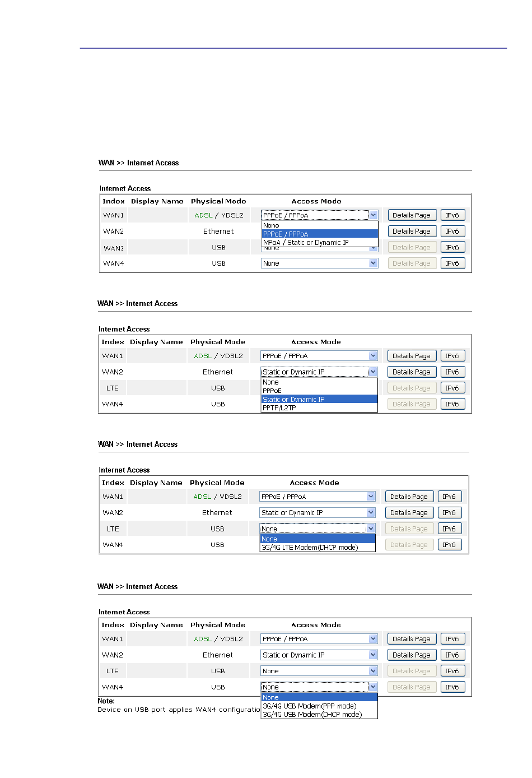Screen dimensions: 532x778
Task: Click green ADSL link in third panel
Action: click(x=202, y=497)
